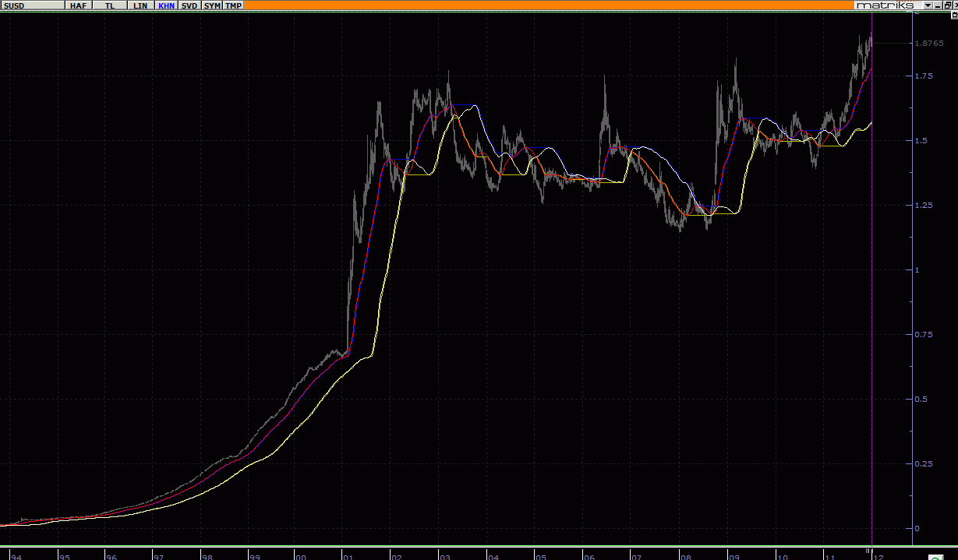Select the HAF period button
958x560 pixels.
click(78, 5)
